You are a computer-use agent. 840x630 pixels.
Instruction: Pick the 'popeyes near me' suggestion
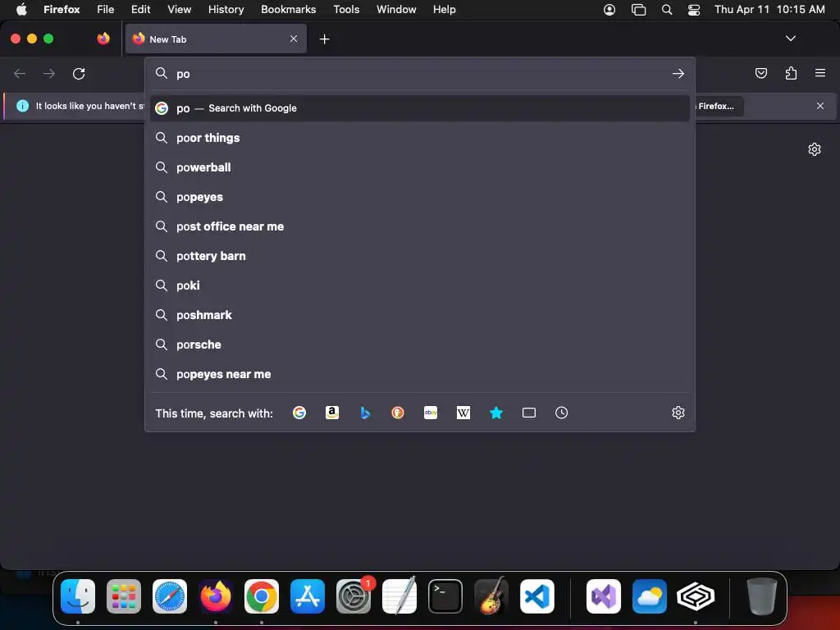420,373
